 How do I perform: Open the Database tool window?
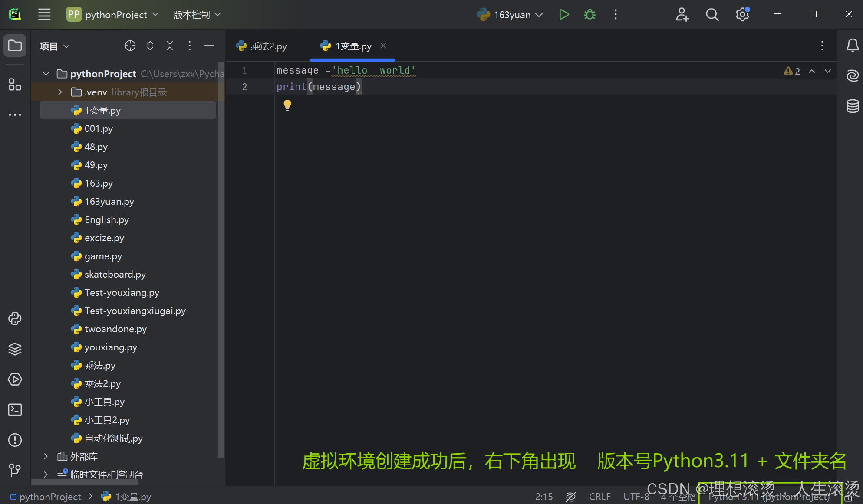point(853,106)
